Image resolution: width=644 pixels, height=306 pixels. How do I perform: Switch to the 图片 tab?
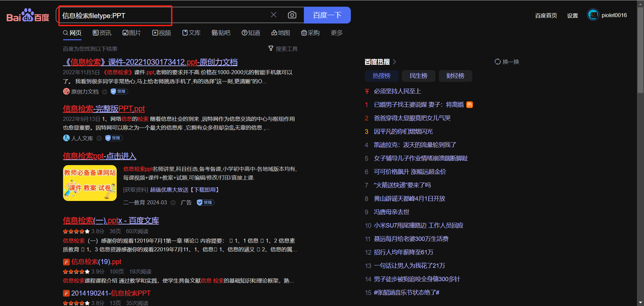point(131,33)
